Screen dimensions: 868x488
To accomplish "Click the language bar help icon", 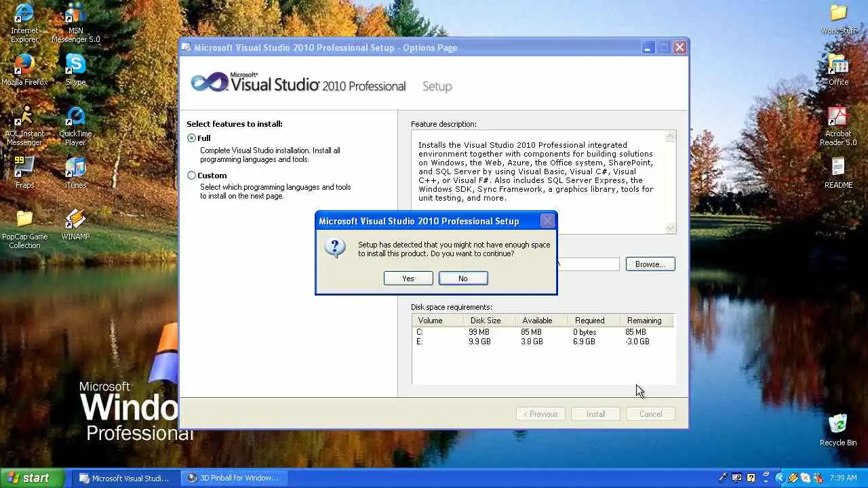I will [751, 478].
